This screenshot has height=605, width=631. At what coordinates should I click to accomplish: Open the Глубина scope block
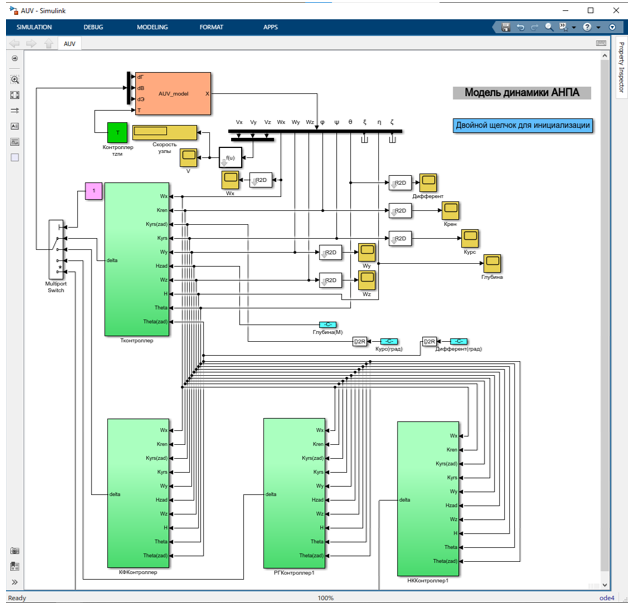(491, 264)
